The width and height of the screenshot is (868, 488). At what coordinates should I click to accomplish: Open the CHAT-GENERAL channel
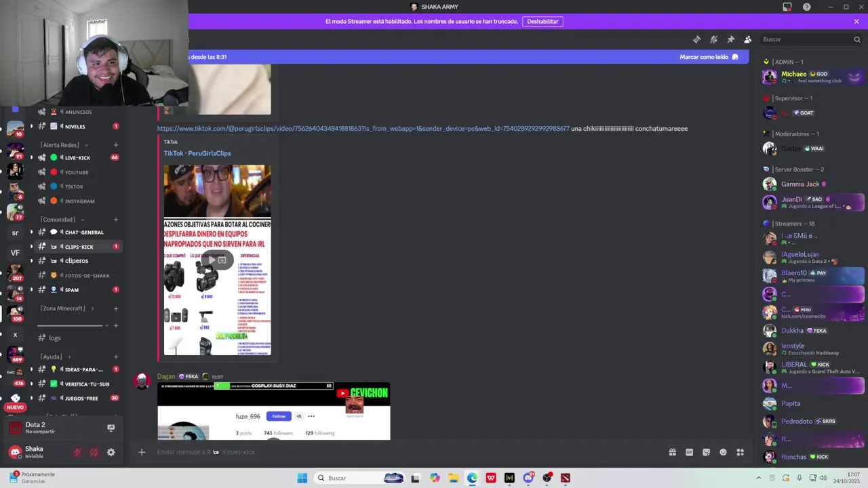point(78,232)
